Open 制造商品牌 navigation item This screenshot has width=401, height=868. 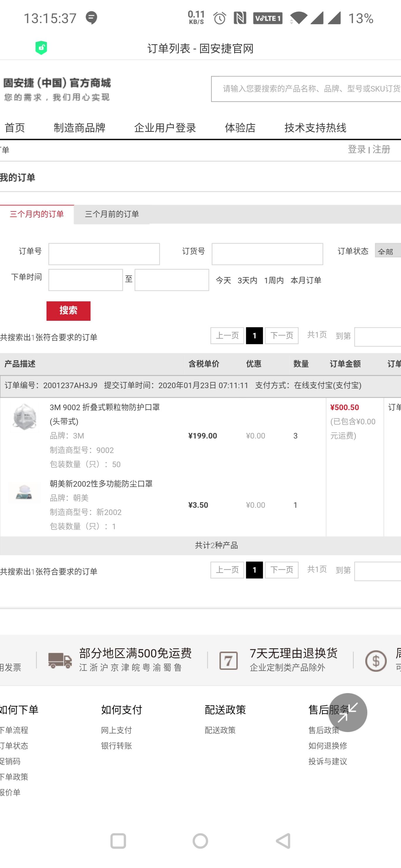[80, 128]
